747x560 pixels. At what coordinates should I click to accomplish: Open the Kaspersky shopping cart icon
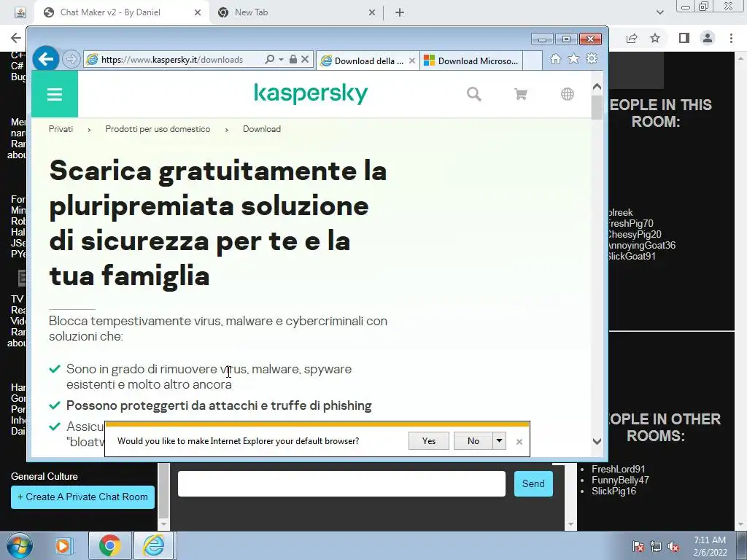click(521, 94)
